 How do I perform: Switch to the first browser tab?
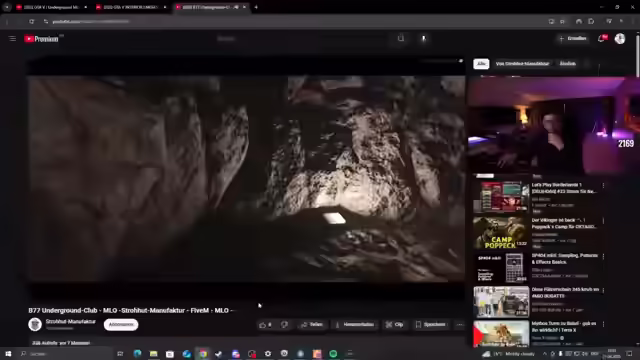(x=51, y=7)
